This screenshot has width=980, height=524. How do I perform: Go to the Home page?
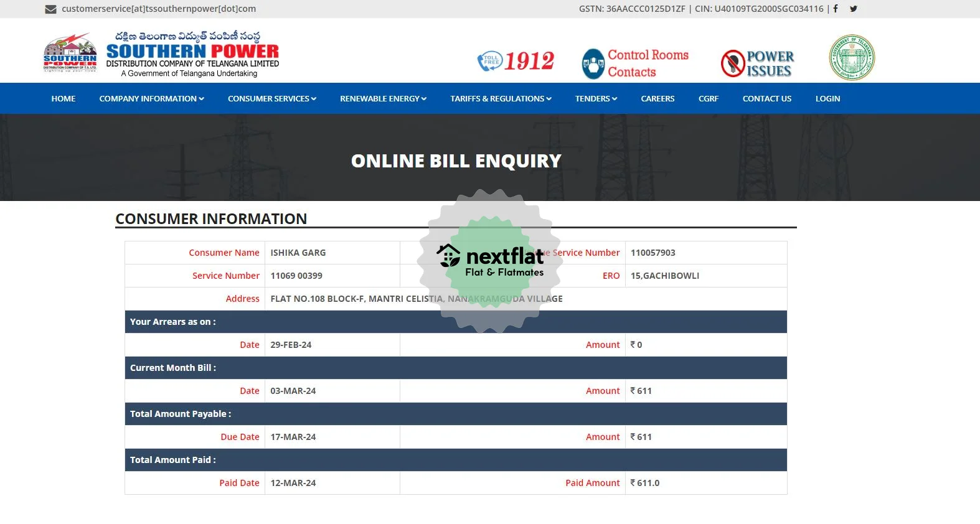64,98
